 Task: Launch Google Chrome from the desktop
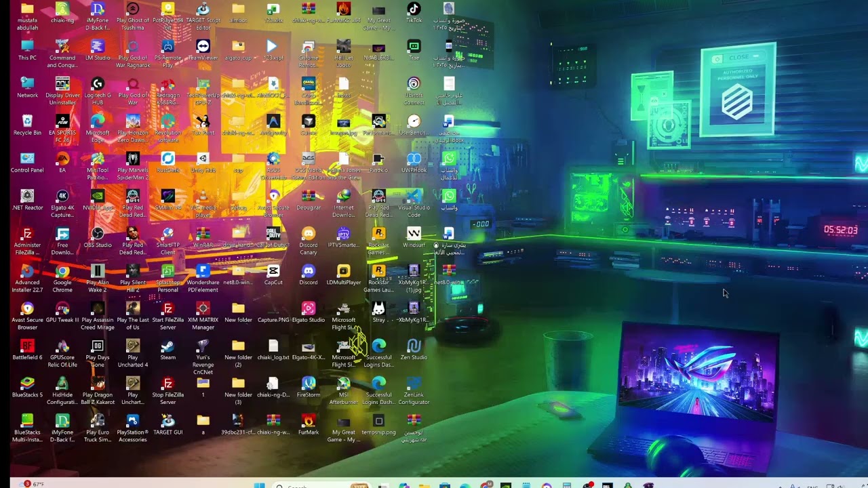[62, 278]
